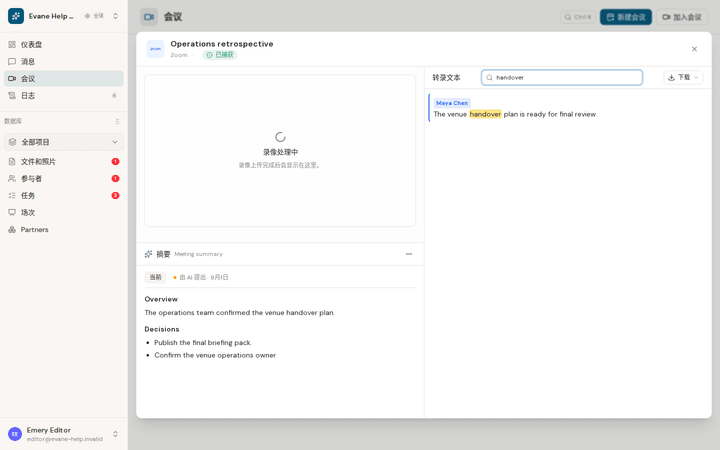Click the Emery Editor avatar

coord(15,434)
